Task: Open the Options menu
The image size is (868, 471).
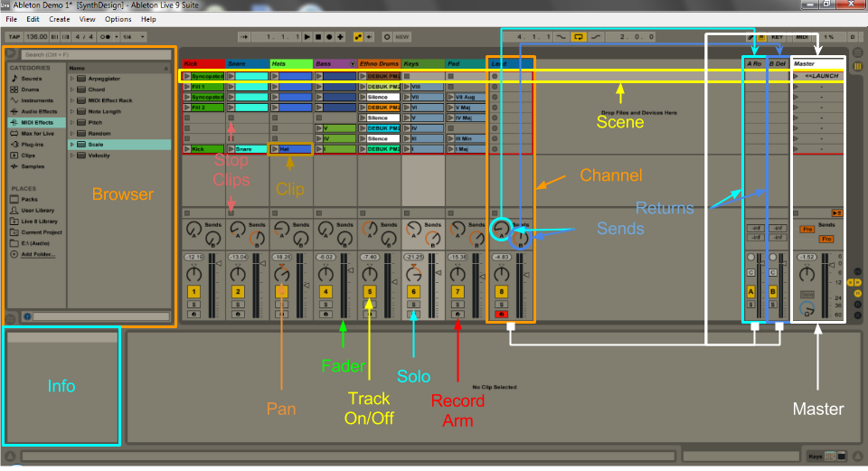Action: tap(118, 19)
